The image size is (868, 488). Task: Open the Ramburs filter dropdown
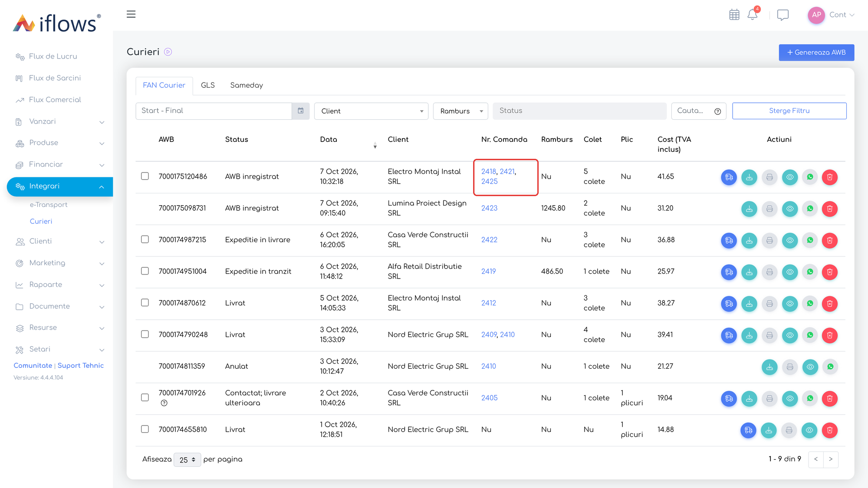[x=460, y=111]
